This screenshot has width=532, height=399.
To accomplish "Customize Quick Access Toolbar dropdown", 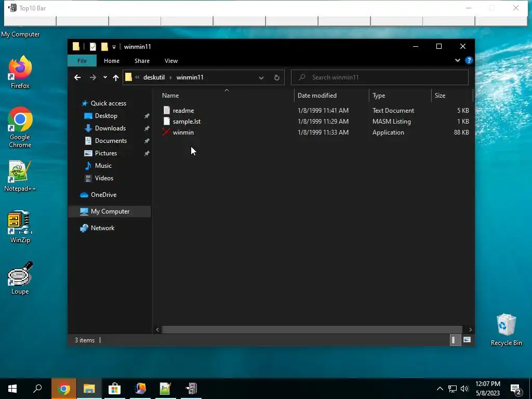I will (x=114, y=47).
